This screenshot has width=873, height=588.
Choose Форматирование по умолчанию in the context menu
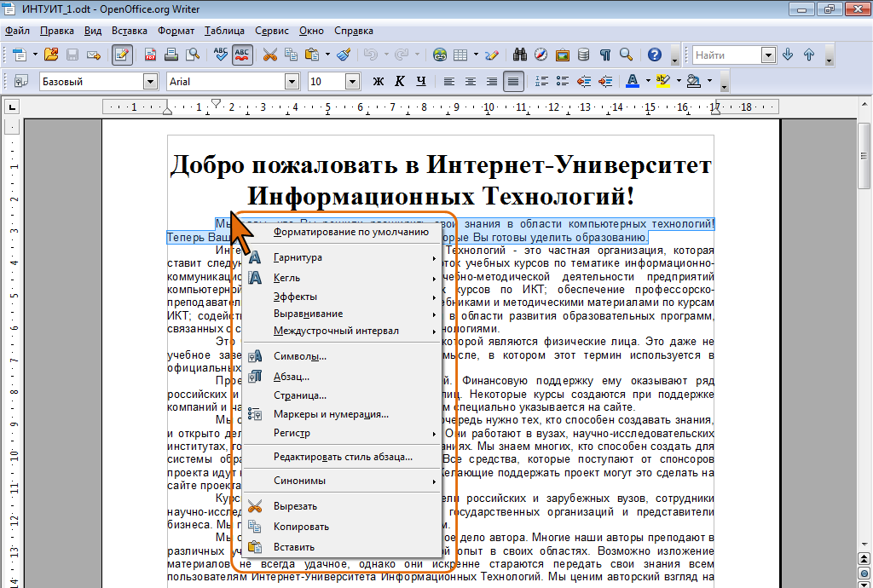343,232
